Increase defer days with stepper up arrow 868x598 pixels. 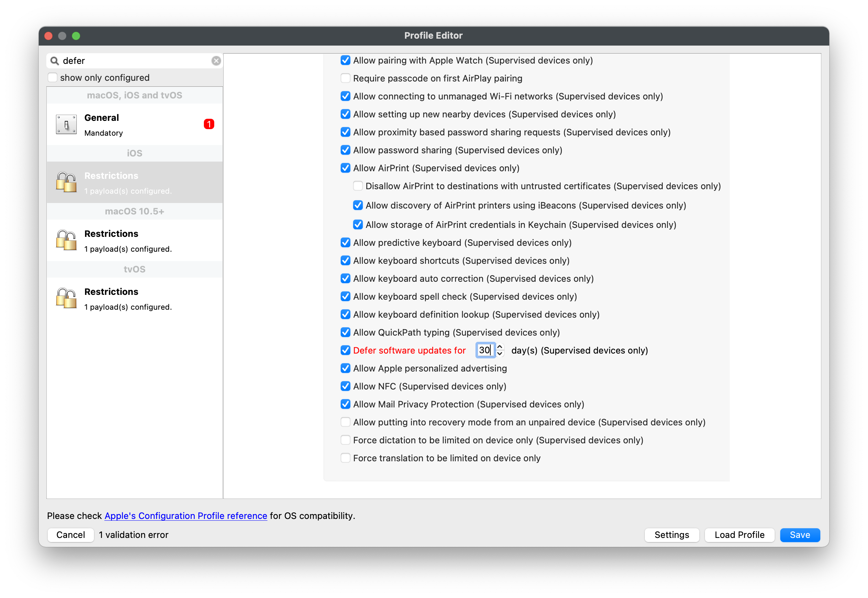point(499,347)
